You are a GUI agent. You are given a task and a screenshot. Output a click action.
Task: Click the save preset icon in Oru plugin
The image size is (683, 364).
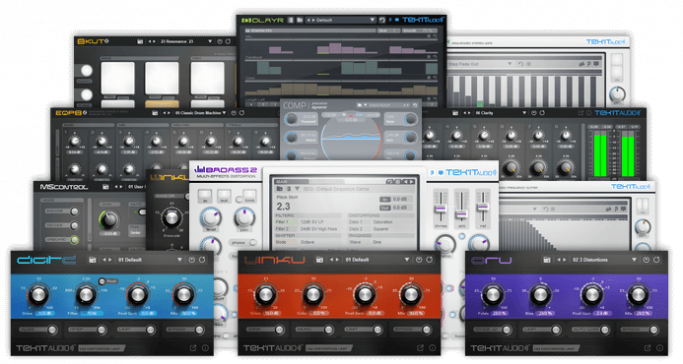tap(547, 260)
